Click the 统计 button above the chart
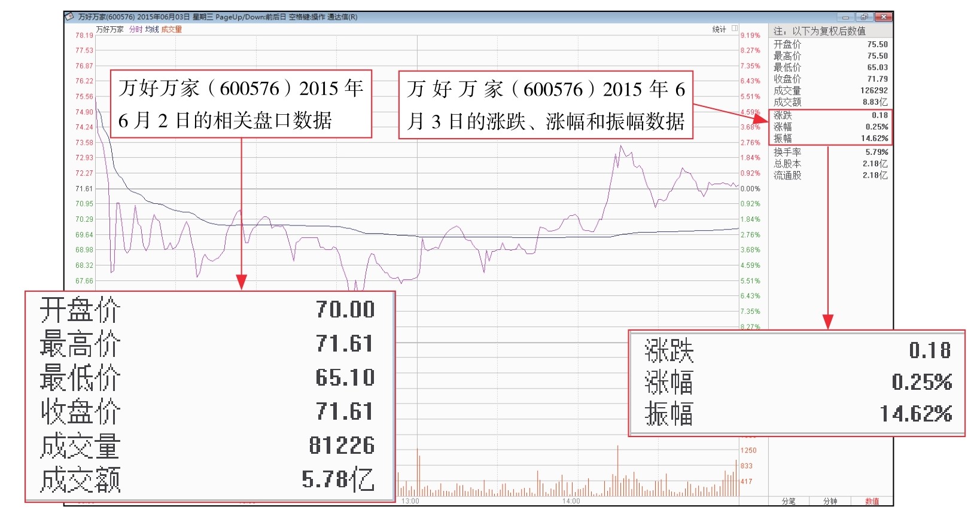980x510 pixels. coord(719,29)
